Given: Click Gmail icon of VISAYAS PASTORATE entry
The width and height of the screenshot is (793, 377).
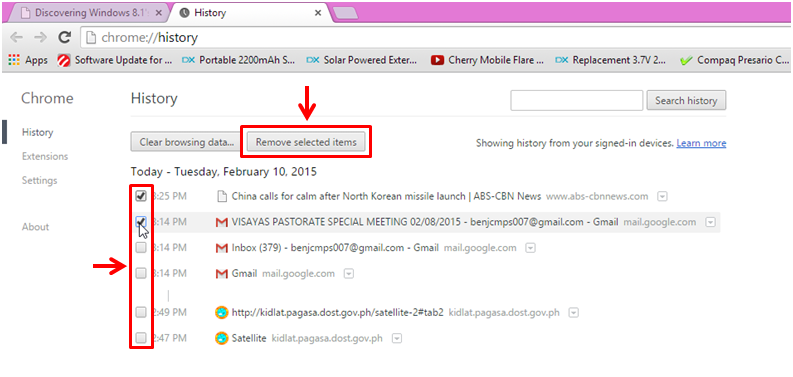Looking at the screenshot, I should (x=221, y=222).
